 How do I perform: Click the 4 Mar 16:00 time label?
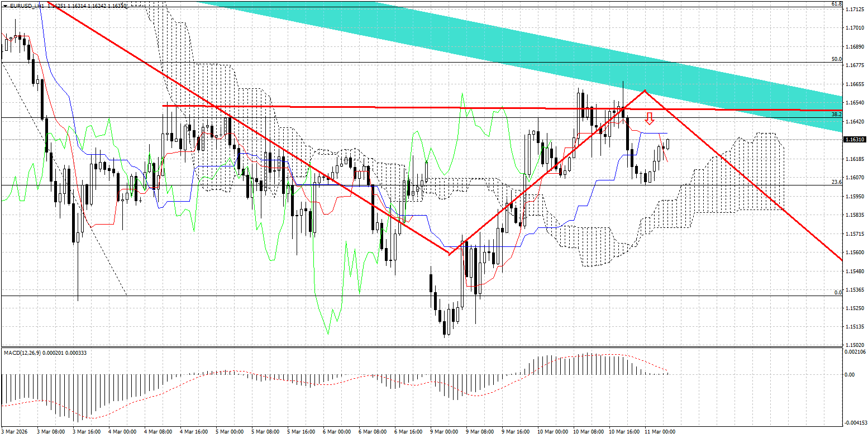coord(194,432)
